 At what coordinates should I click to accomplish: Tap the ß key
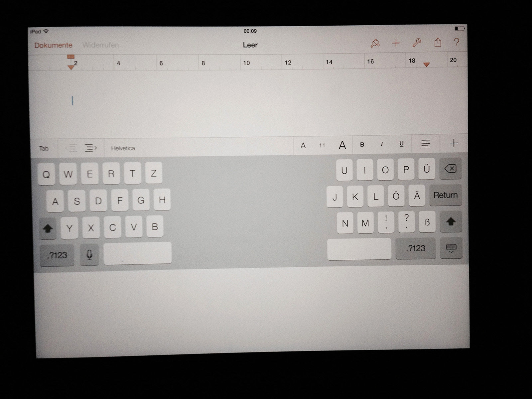click(x=427, y=222)
